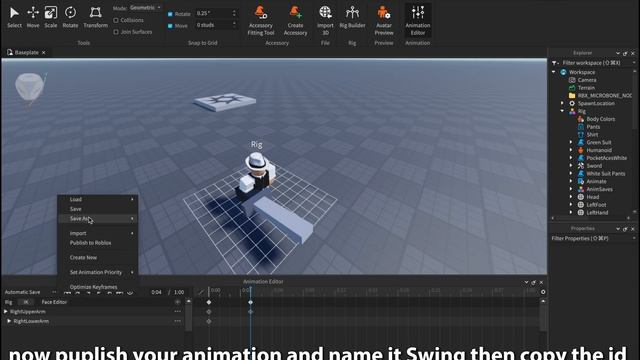This screenshot has height=360, width=640.
Task: Click the Workspace icon in Explorer
Action: click(x=564, y=72)
